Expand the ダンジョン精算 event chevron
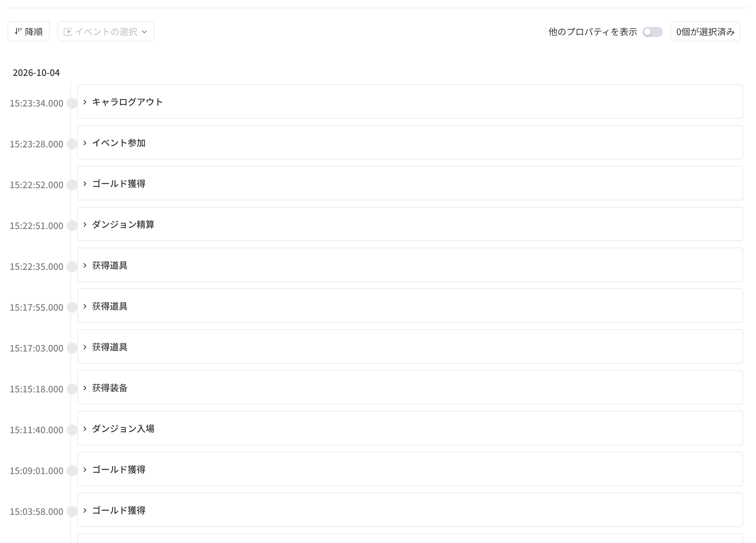 [x=85, y=224]
